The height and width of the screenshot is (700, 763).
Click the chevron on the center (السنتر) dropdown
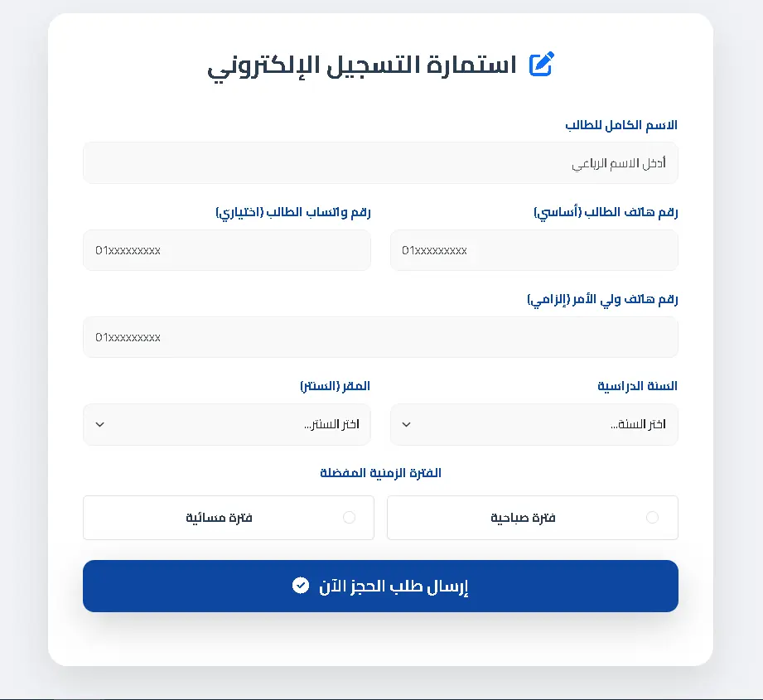(x=99, y=424)
